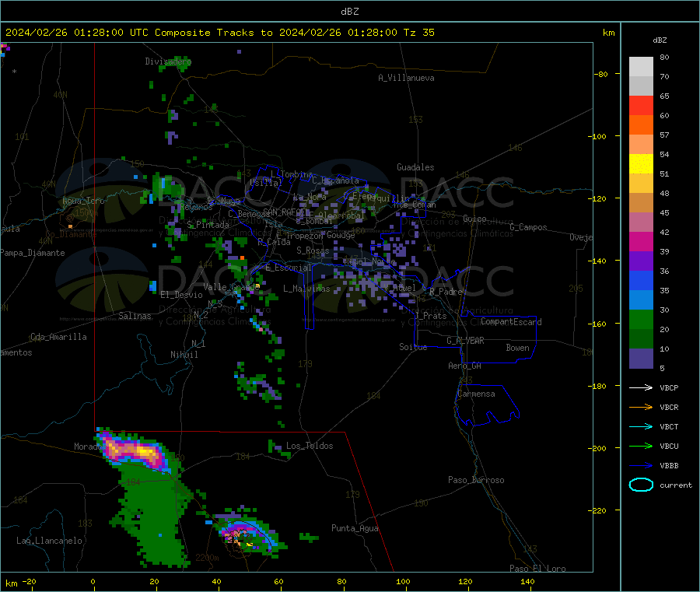This screenshot has width=700, height=592.
Task: Click the 'S_Pintada' map label
Action: pos(208,225)
